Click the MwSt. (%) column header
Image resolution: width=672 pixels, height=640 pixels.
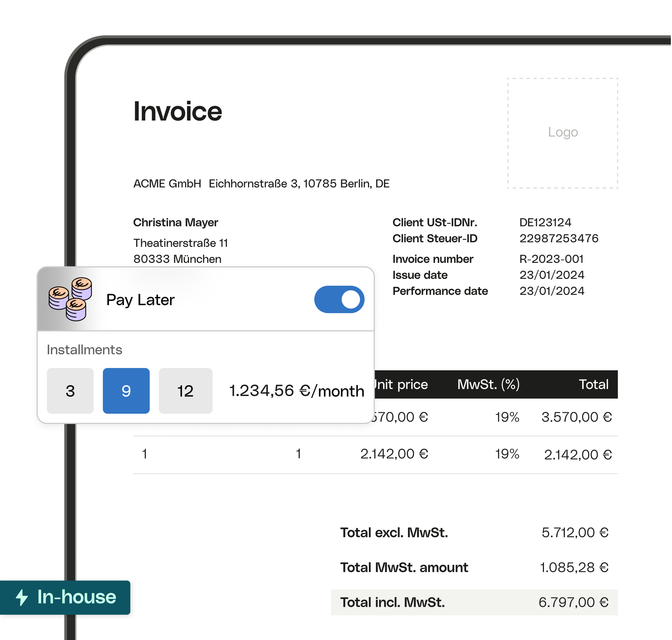click(x=489, y=385)
